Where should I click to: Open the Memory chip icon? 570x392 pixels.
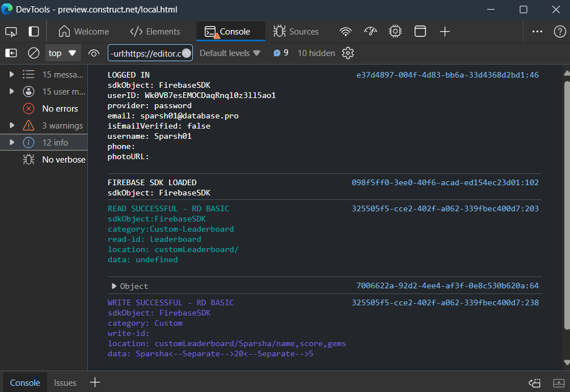click(395, 32)
